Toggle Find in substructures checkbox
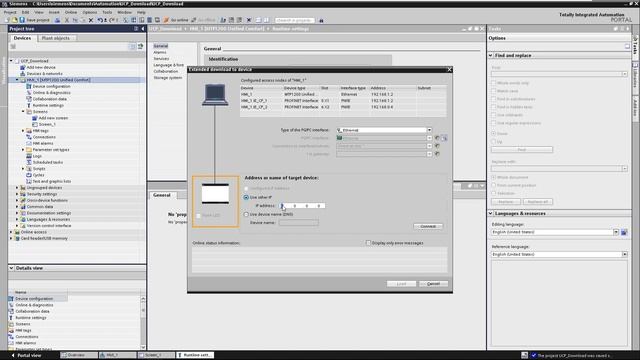 tap(493, 99)
